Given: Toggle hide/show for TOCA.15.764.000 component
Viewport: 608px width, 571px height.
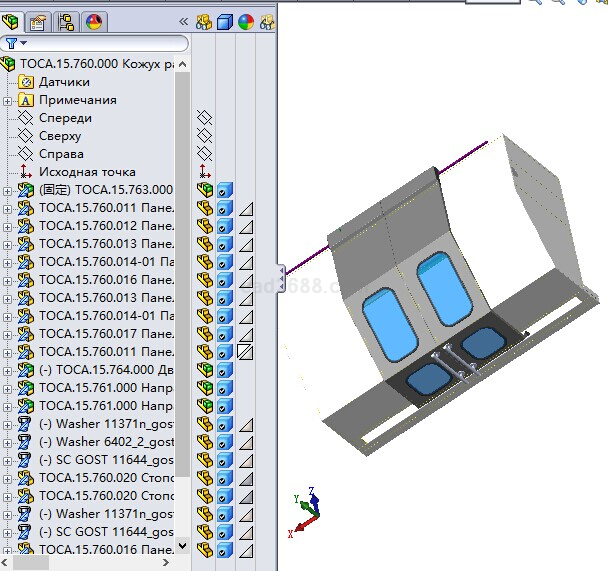Looking at the screenshot, I should tap(205, 370).
